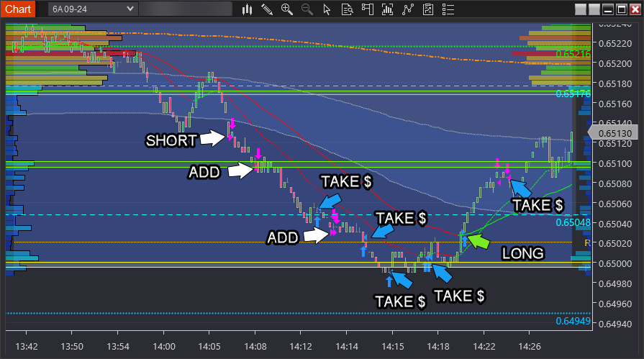Click the blank input field beside instrument selector
644x359 pixels.
[185, 9]
